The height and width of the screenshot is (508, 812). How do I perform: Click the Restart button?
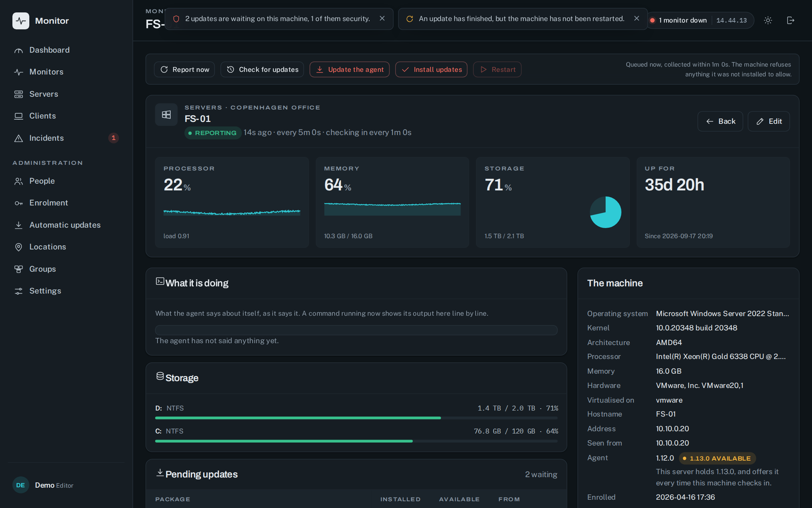click(x=497, y=70)
